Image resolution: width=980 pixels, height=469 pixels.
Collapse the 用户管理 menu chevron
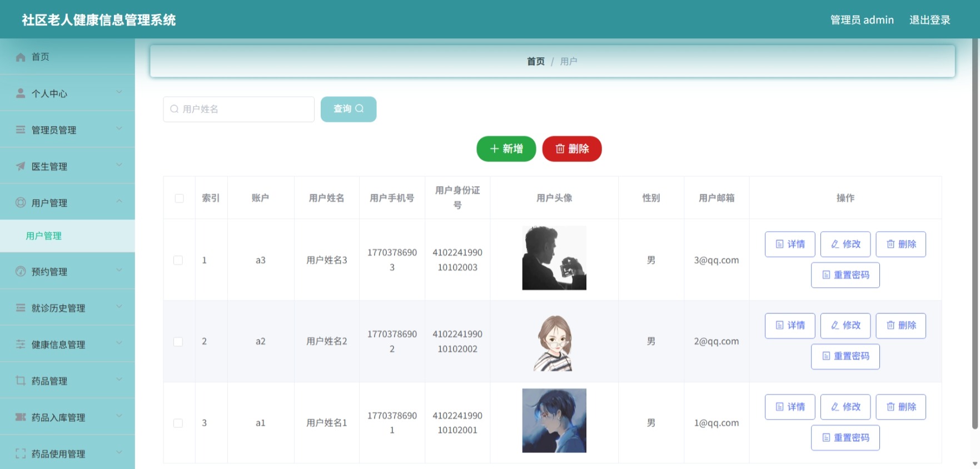(119, 202)
